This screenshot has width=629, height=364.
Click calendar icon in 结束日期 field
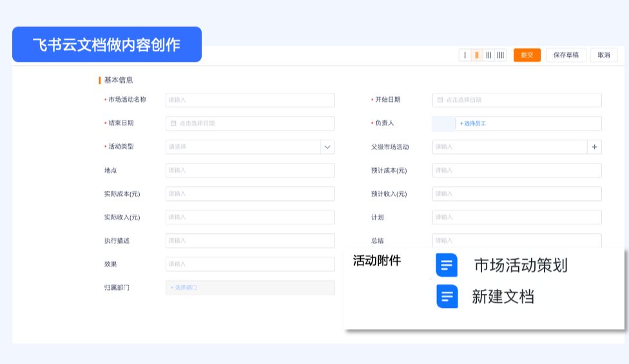pos(173,124)
